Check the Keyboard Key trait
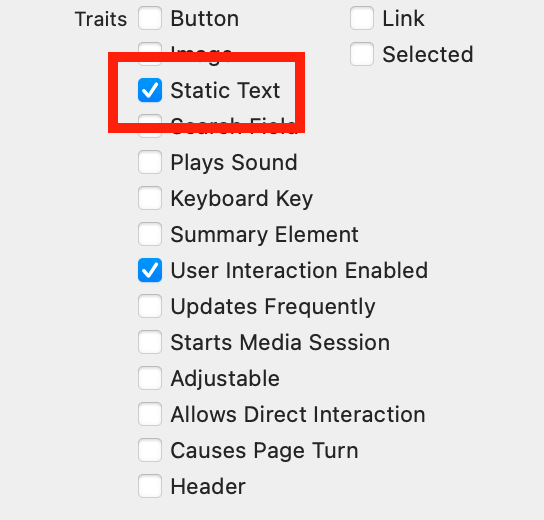Image resolution: width=544 pixels, height=520 pixels. click(x=150, y=198)
